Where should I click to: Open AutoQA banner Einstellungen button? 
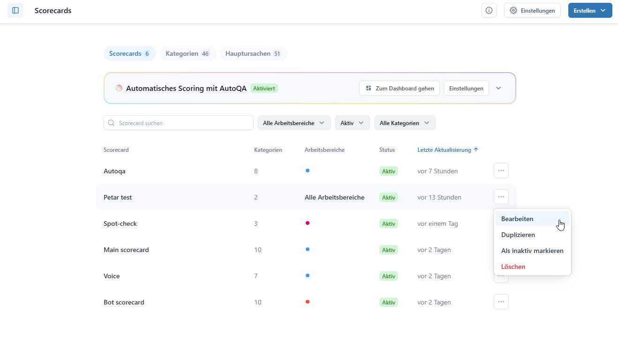(x=466, y=88)
